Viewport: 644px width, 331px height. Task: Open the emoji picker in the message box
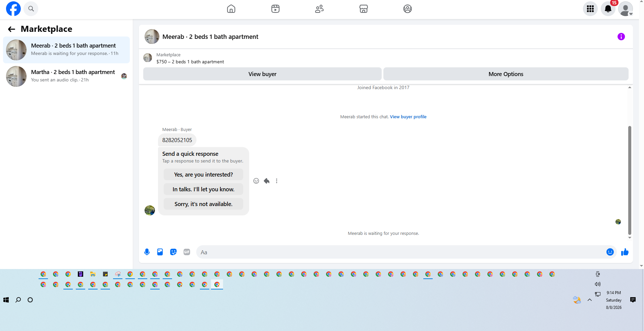coord(610,252)
